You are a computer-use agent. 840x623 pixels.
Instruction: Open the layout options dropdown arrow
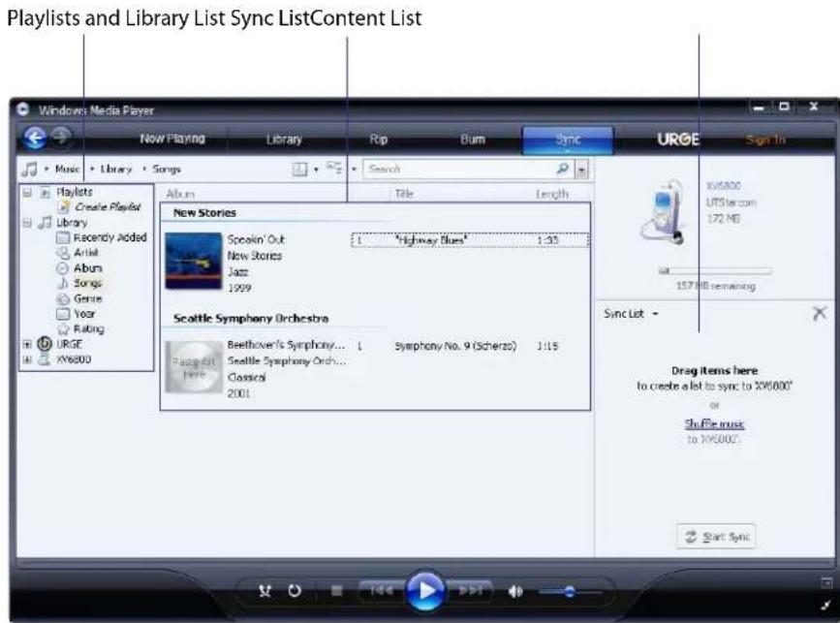[x=316, y=170]
